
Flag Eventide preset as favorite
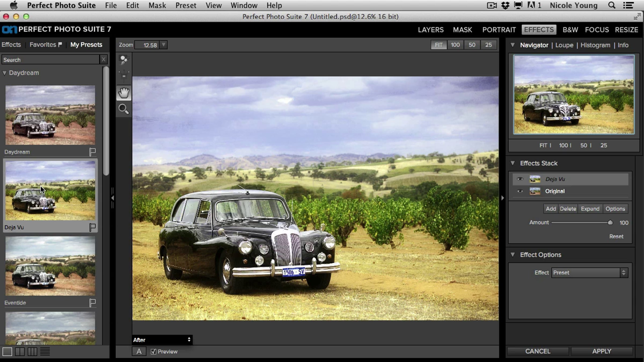tap(92, 303)
